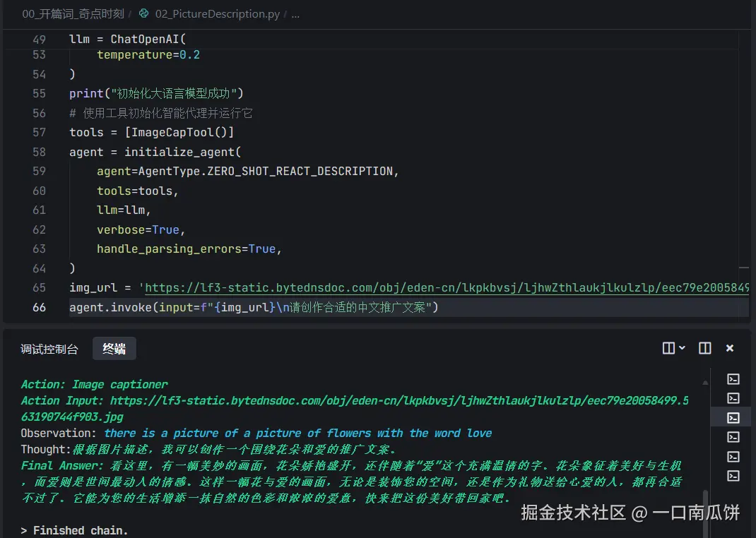Image resolution: width=756 pixels, height=538 pixels.
Task: Click 'tools = [ImageCapTool()]' on line 57
Action: (151, 133)
